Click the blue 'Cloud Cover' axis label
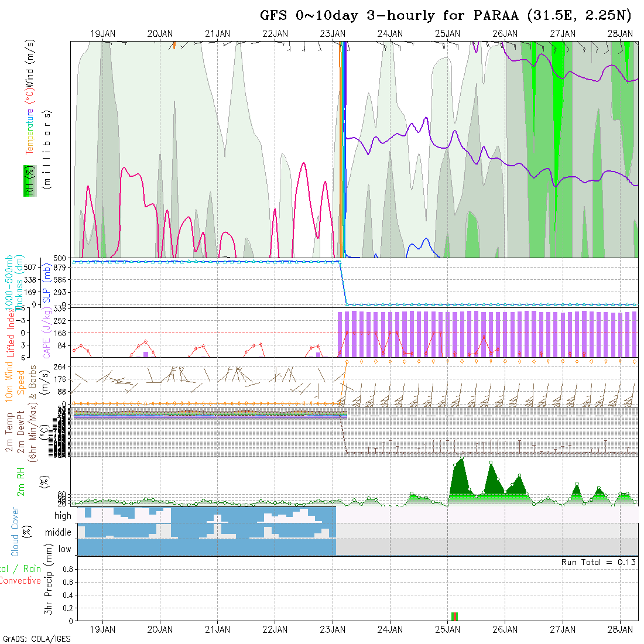644x644 pixels. [16, 532]
